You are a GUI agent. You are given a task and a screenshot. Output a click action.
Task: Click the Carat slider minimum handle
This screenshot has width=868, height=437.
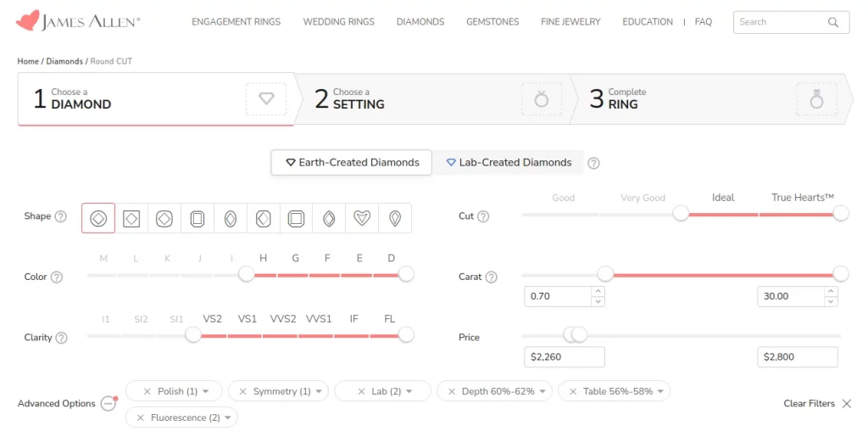(x=605, y=273)
